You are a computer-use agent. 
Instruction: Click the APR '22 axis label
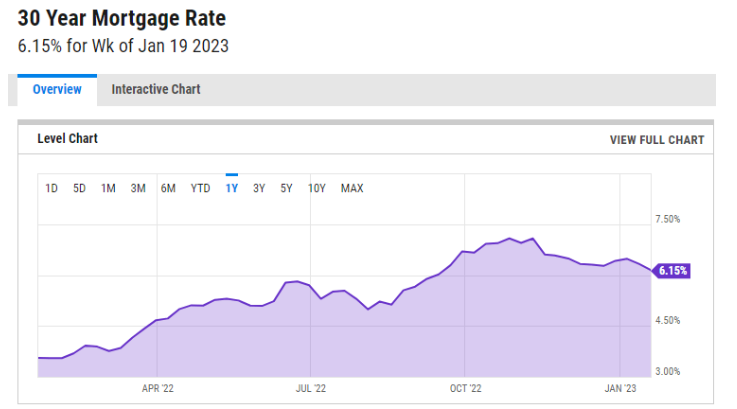click(x=158, y=388)
